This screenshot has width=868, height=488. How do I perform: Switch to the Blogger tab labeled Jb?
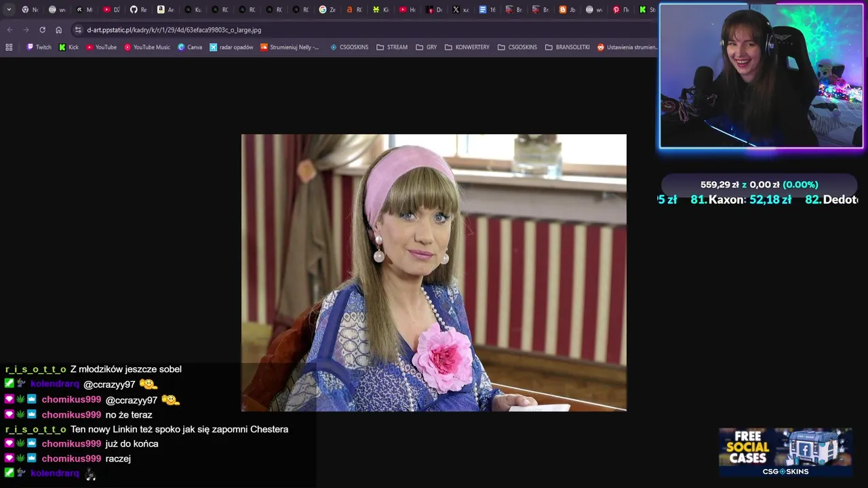tap(567, 9)
